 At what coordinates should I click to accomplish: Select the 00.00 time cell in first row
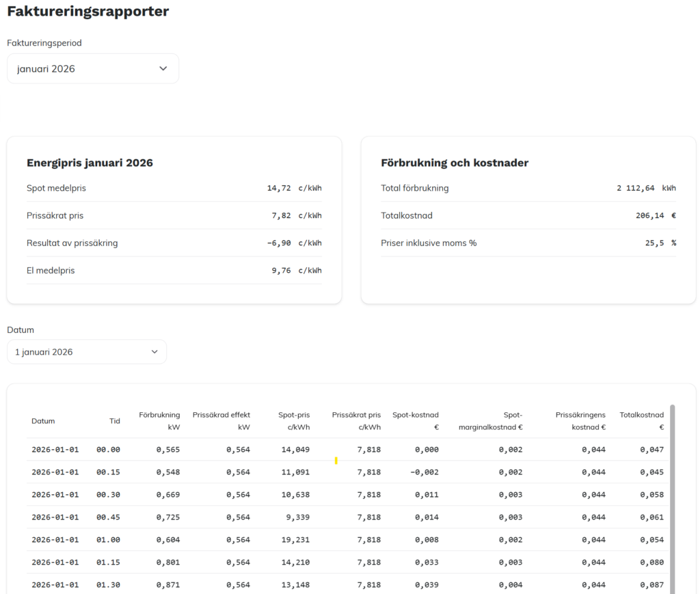[x=108, y=450]
